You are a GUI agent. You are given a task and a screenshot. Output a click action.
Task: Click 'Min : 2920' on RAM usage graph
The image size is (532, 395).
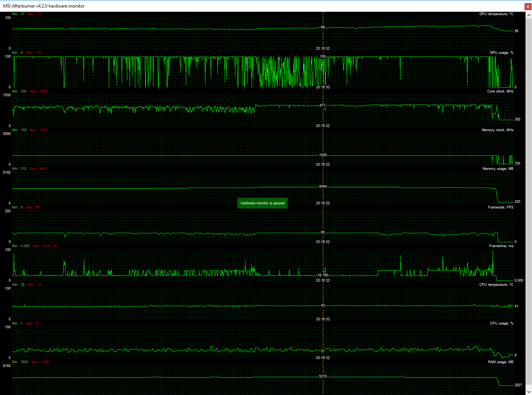pos(20,362)
